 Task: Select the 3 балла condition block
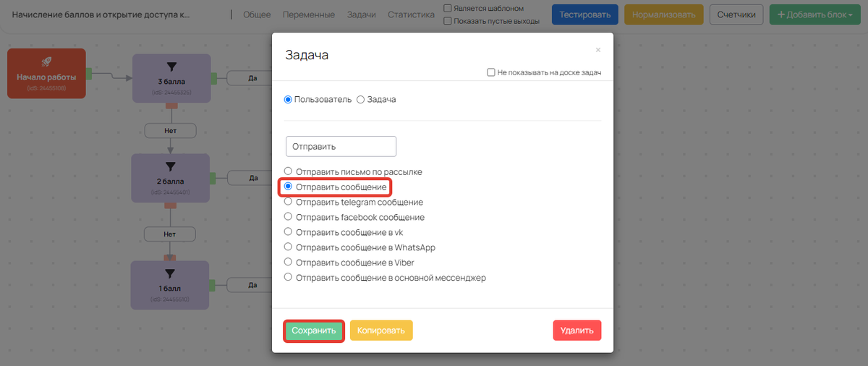coord(171,78)
